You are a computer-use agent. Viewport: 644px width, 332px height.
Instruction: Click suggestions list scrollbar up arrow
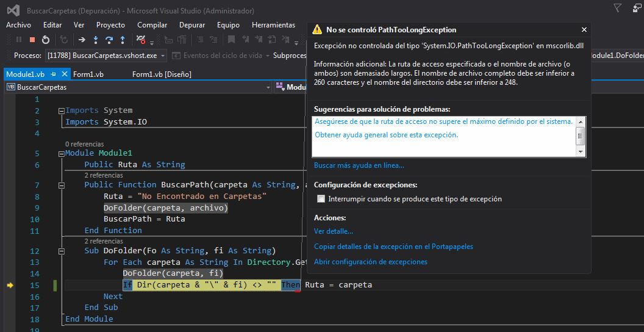(x=581, y=121)
